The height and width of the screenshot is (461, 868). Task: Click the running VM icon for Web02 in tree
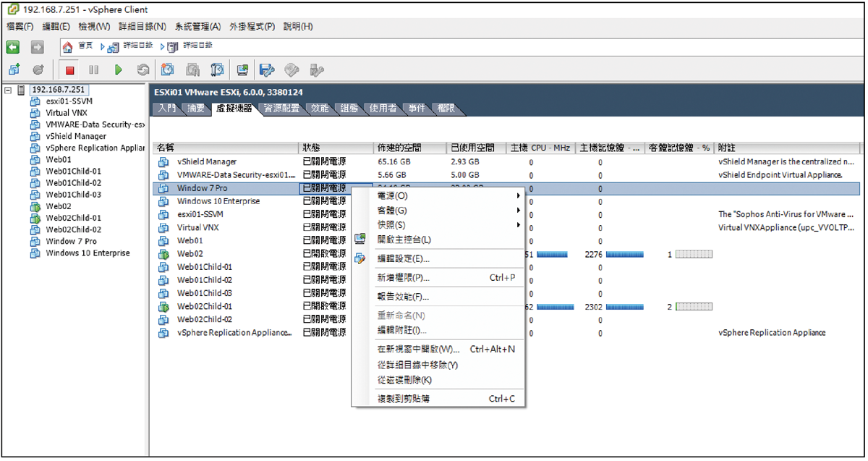tap(35, 206)
